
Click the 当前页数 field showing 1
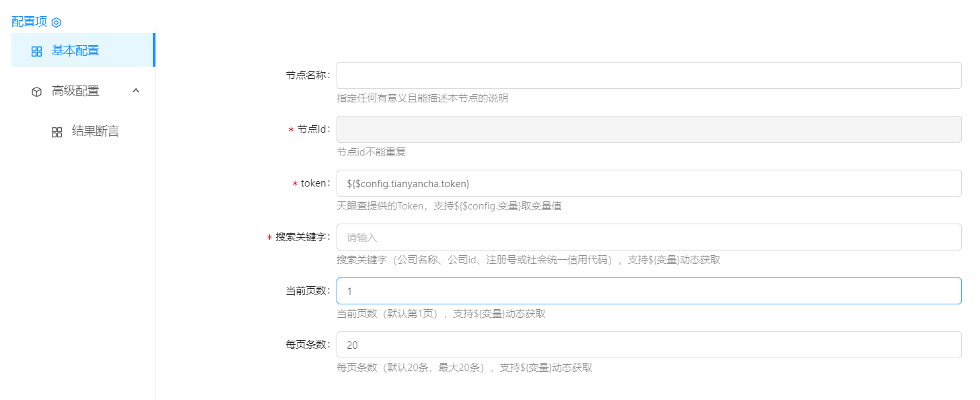[648, 291]
